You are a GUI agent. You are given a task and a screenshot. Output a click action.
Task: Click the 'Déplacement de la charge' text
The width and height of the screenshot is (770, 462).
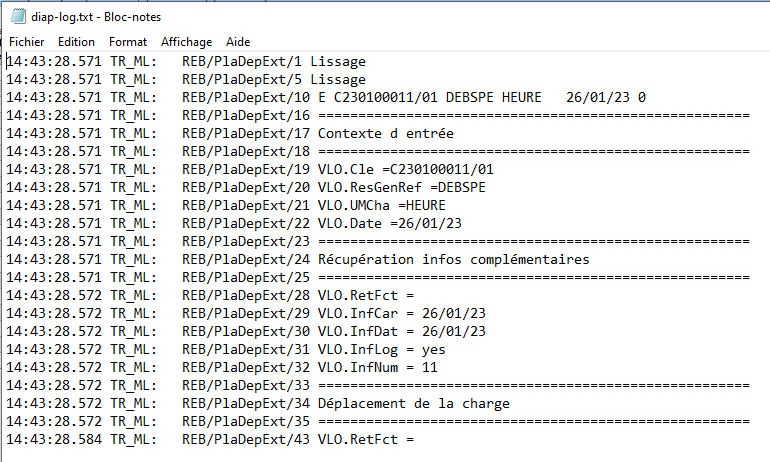coord(413,403)
